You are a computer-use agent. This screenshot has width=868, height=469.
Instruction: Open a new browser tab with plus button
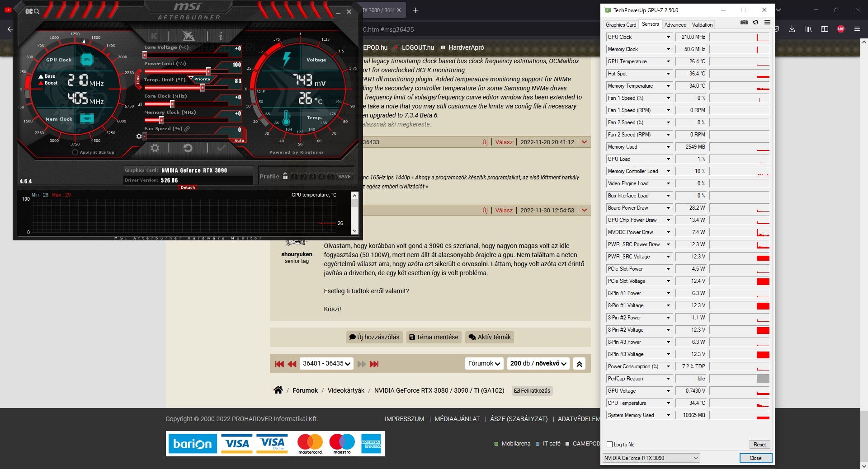(x=415, y=10)
